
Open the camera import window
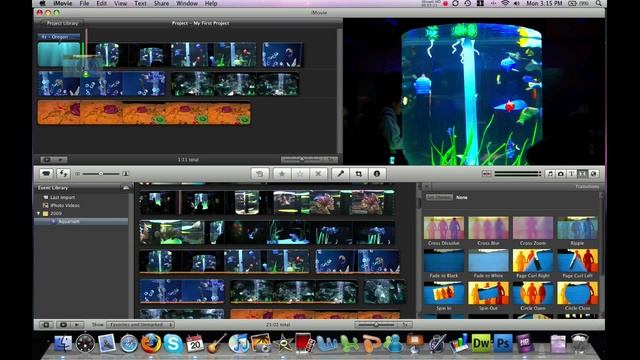[46, 173]
